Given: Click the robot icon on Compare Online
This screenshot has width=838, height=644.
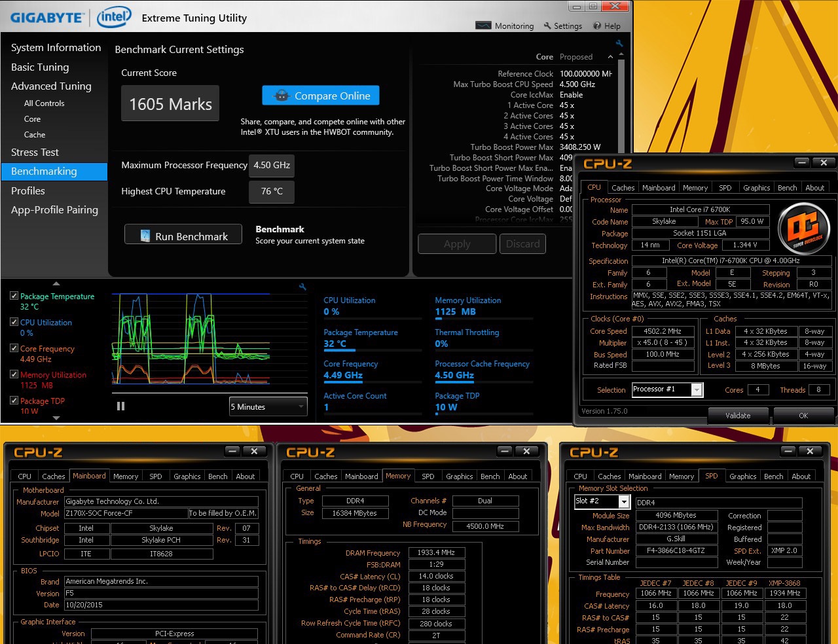Looking at the screenshot, I should click(x=282, y=96).
